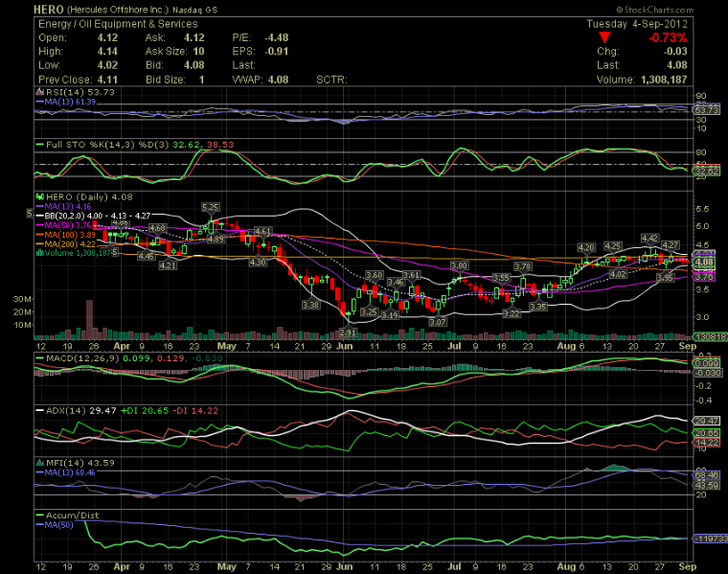This screenshot has width=728, height=574.
Task: Click the Open price label
Action: click(x=53, y=38)
